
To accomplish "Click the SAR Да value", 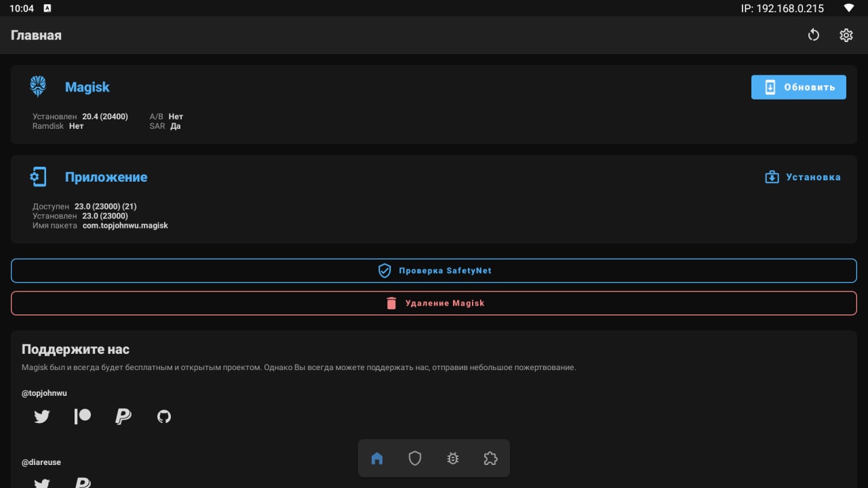I will [176, 126].
